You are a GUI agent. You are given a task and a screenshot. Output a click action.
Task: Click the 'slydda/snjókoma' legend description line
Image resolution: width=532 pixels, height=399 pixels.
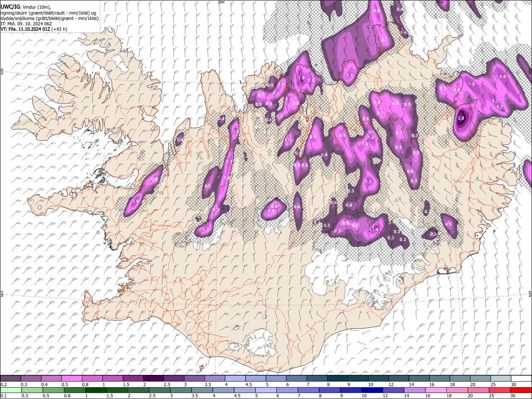(x=49, y=18)
